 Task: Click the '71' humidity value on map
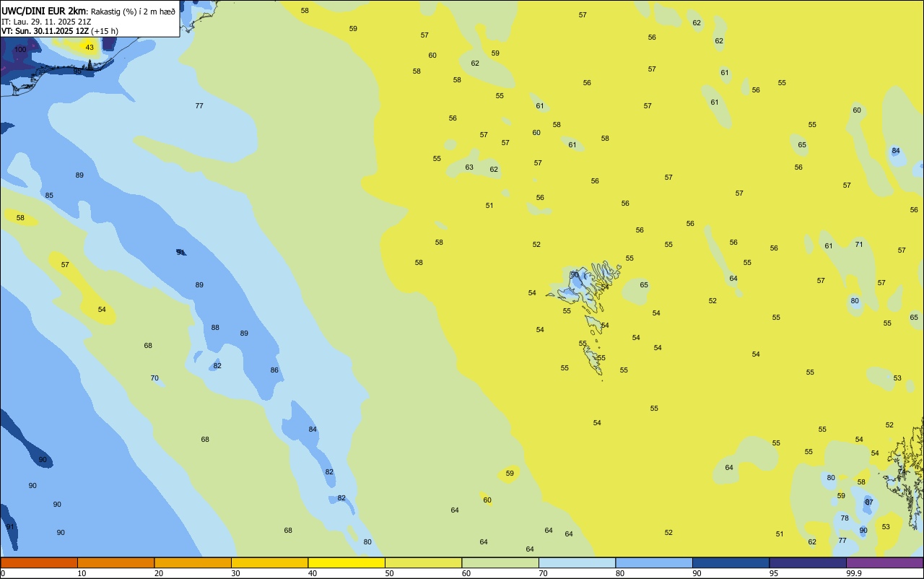pyautogui.click(x=859, y=245)
